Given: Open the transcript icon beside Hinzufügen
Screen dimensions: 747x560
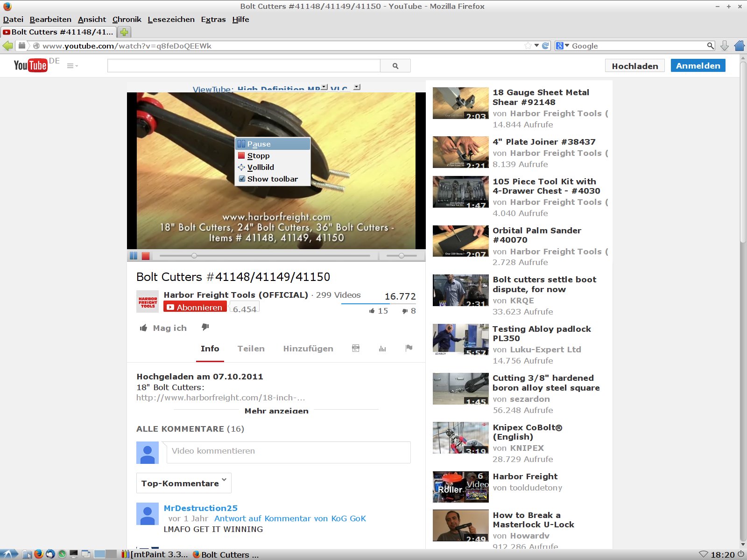Looking at the screenshot, I should pos(356,348).
